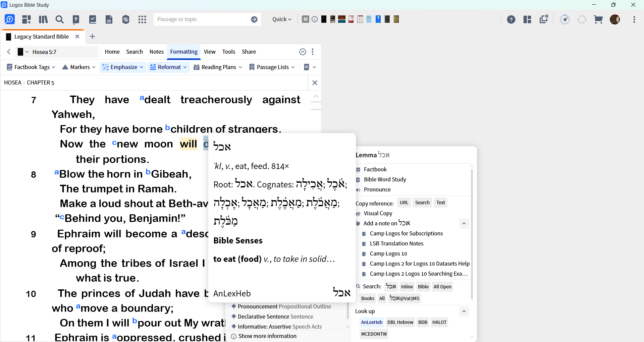Expand the Reading Plans dropdown
This screenshot has width=644, height=342.
pyautogui.click(x=218, y=67)
